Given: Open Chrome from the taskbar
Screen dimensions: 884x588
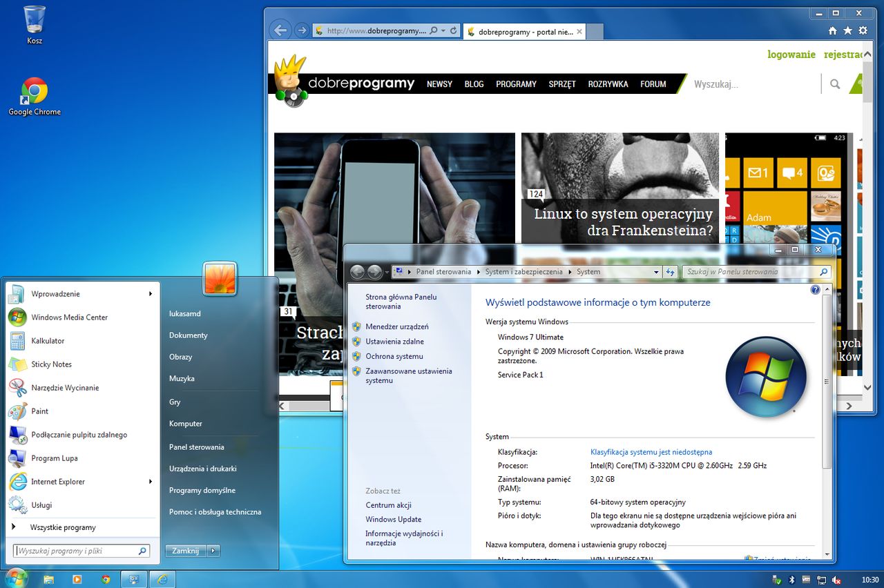Looking at the screenshot, I should point(106,579).
